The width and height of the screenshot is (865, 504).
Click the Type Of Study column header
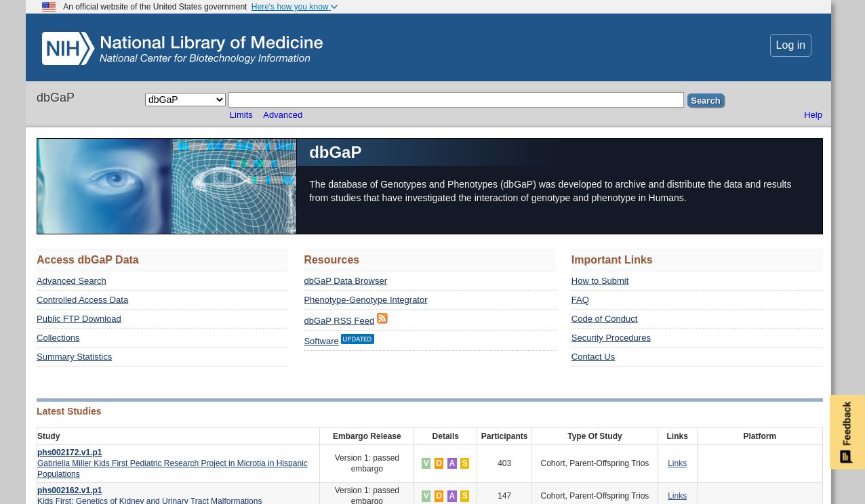tap(595, 436)
